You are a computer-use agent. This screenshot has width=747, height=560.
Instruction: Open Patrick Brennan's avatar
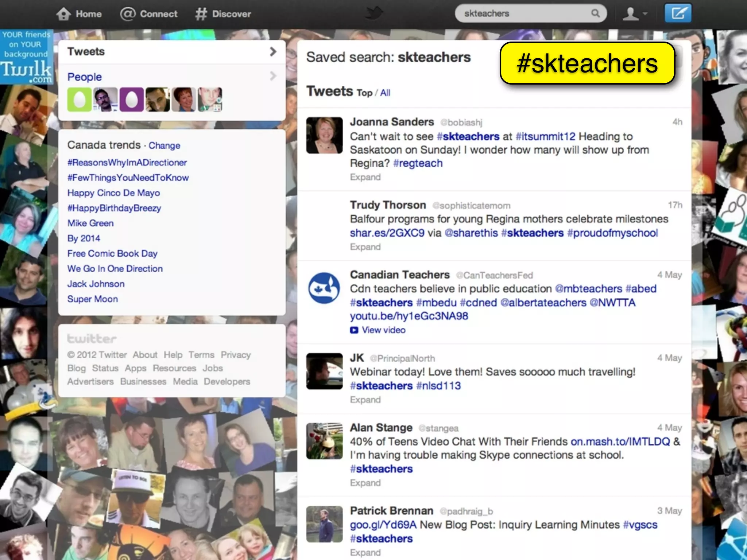click(324, 524)
